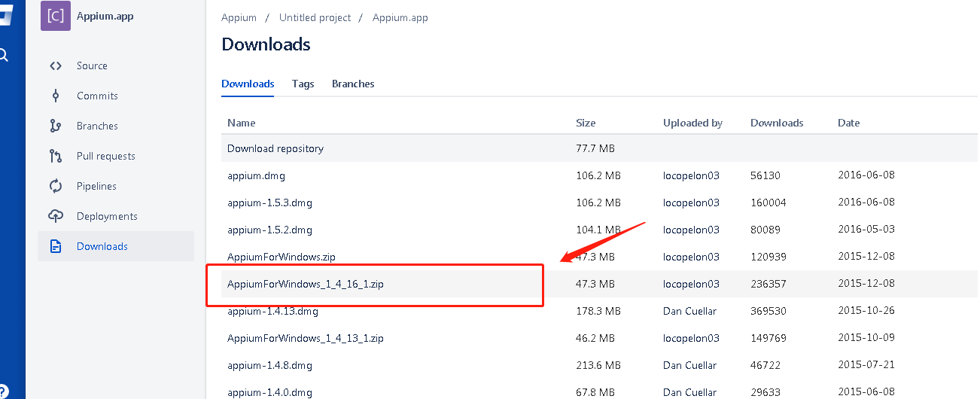Click the Size column header
The width and height of the screenshot is (980, 399).
586,123
